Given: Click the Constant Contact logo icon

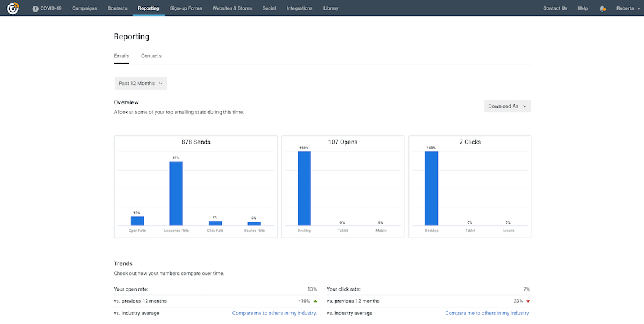Looking at the screenshot, I should [12, 8].
